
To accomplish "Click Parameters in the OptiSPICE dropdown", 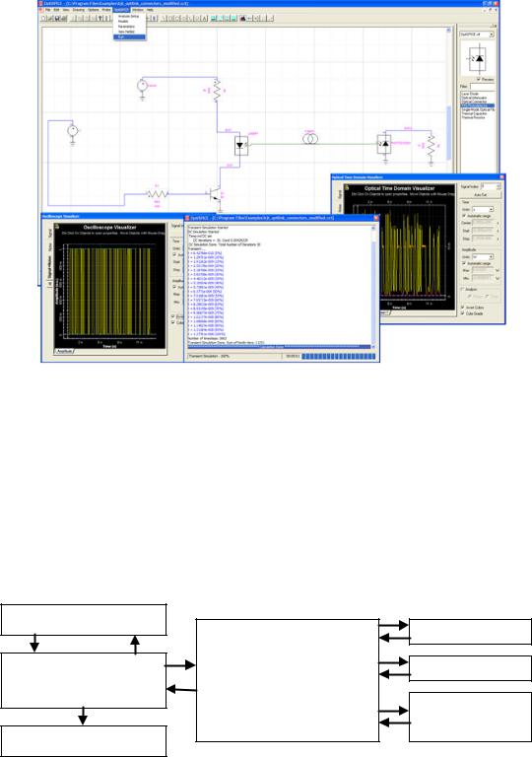I will point(126,26).
